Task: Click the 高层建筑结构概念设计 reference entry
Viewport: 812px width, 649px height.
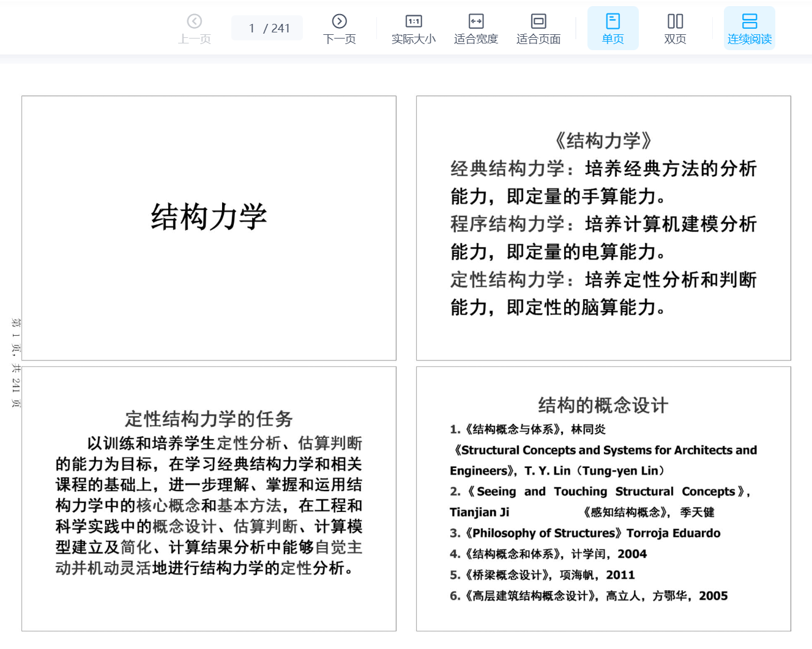Action: point(589,596)
